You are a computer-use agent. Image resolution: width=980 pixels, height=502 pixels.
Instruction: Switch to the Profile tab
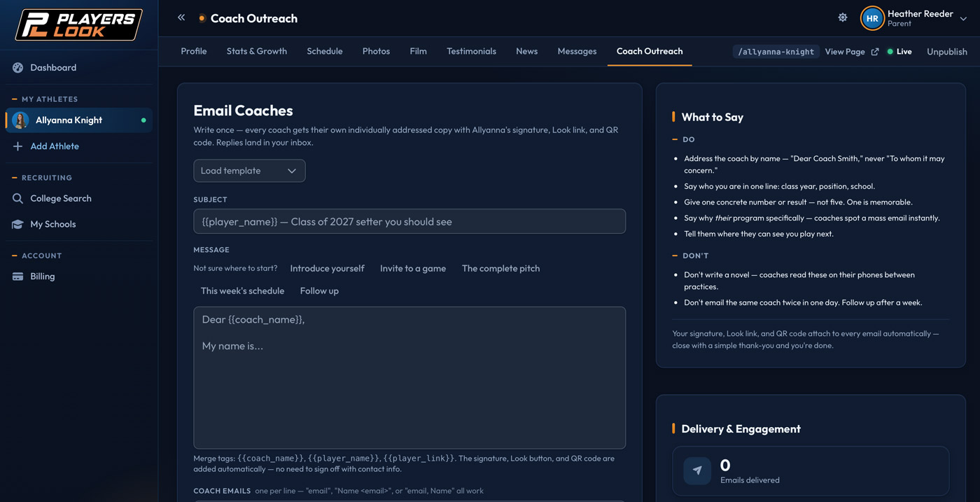(x=194, y=51)
